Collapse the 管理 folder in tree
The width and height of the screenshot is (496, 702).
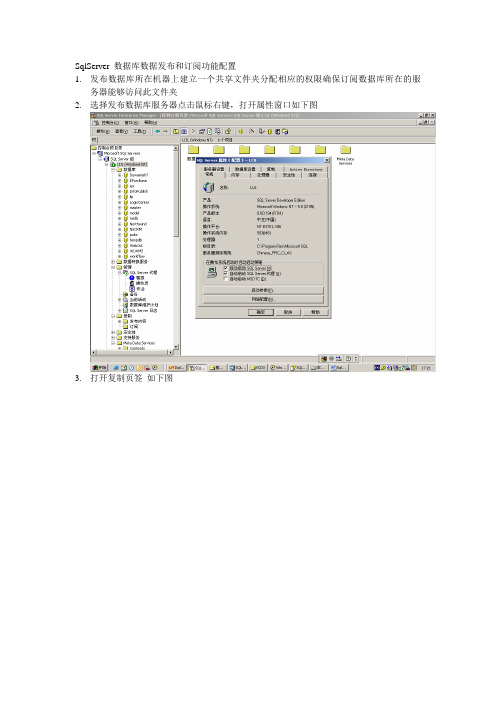pos(113,267)
